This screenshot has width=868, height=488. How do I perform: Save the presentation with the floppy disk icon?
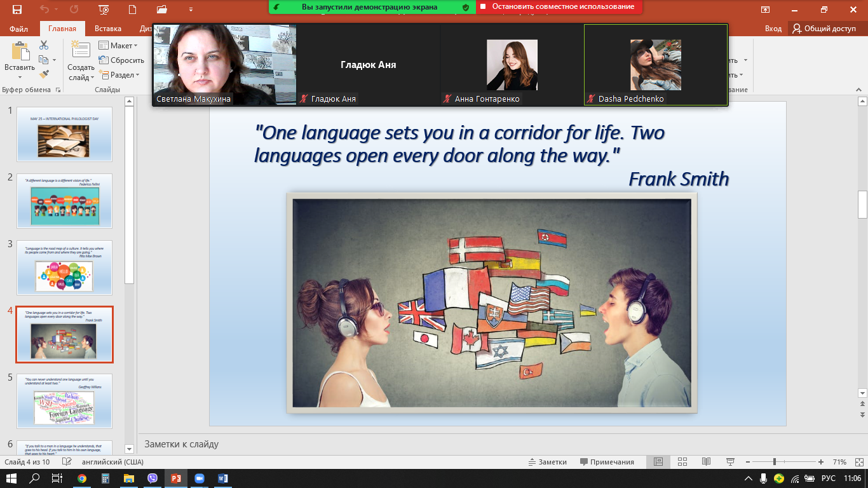click(17, 10)
